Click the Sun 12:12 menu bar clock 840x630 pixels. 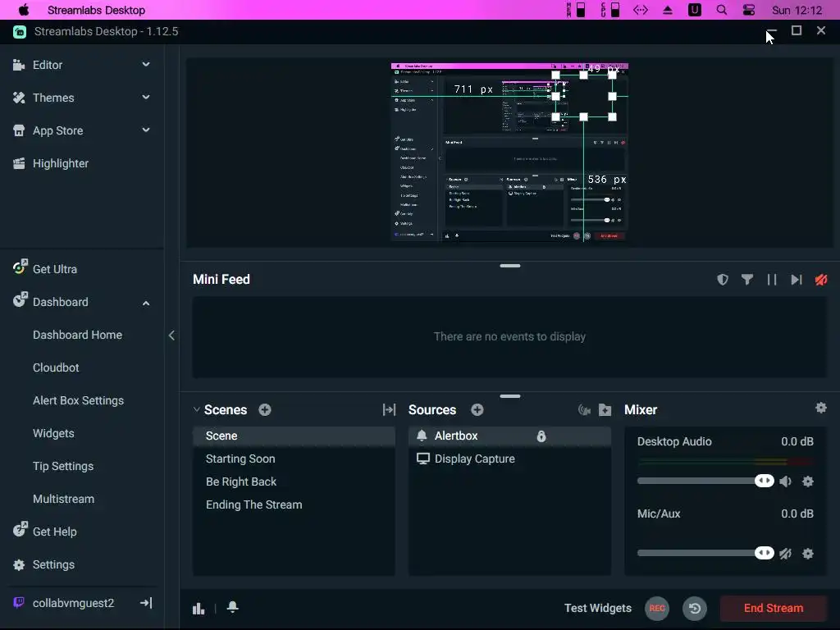(797, 10)
